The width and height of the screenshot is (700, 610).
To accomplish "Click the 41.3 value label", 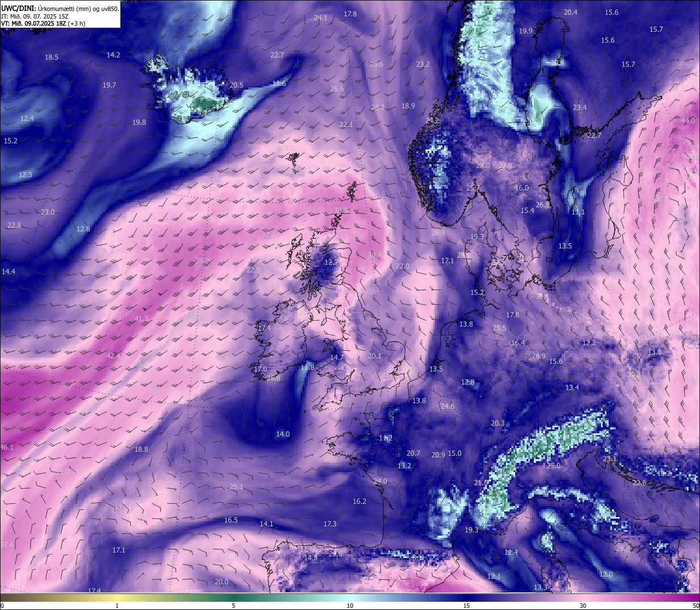I will click(x=141, y=318).
